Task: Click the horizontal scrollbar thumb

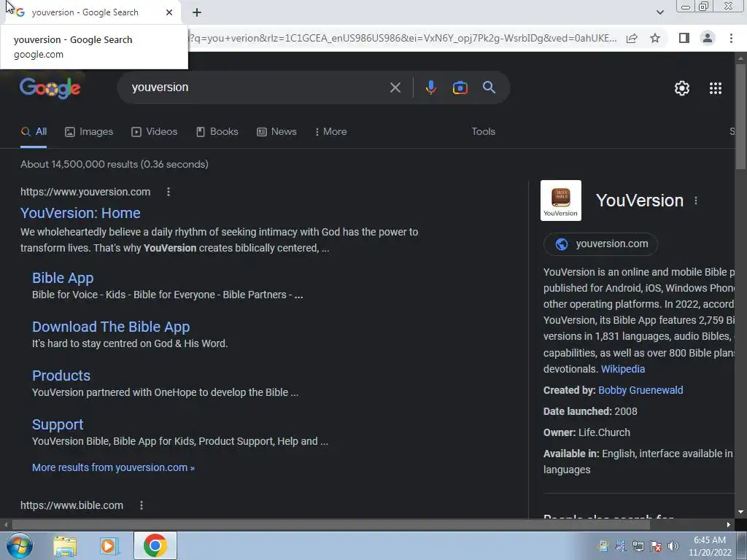Action: [331, 525]
